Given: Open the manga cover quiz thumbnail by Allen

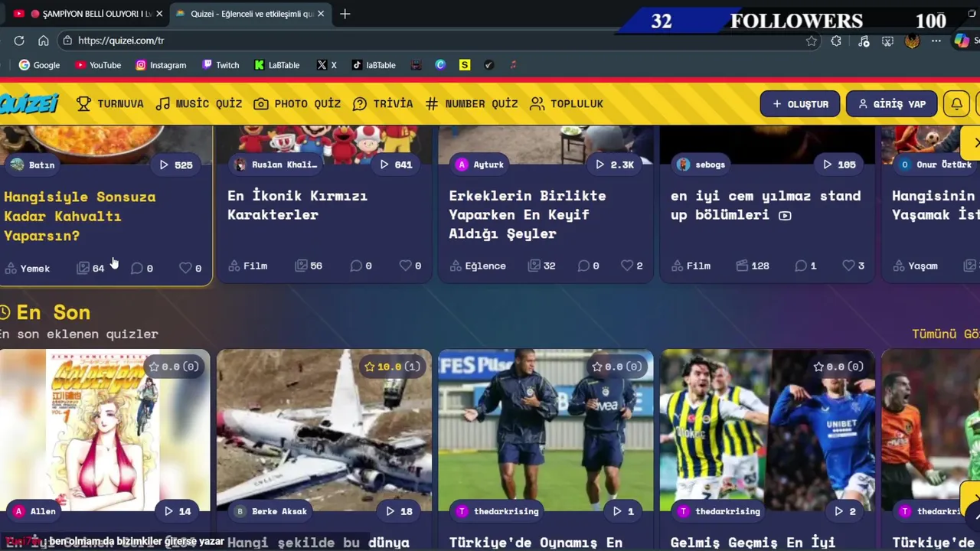Looking at the screenshot, I should [x=105, y=430].
